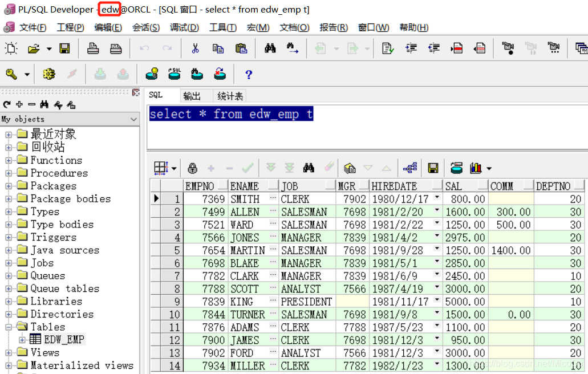Click the Log on key icon

coord(11,74)
